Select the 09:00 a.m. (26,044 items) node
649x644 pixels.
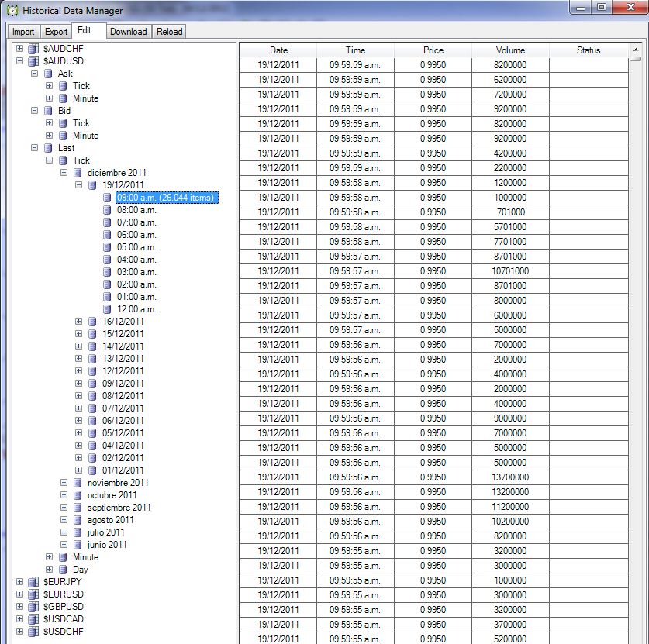coord(166,198)
